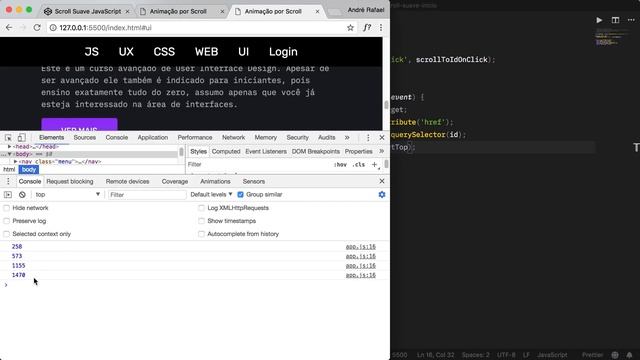Screen dimensions: 640x360
Task: Click the purple VER MAIS button
Action: pyautogui.click(x=79, y=124)
